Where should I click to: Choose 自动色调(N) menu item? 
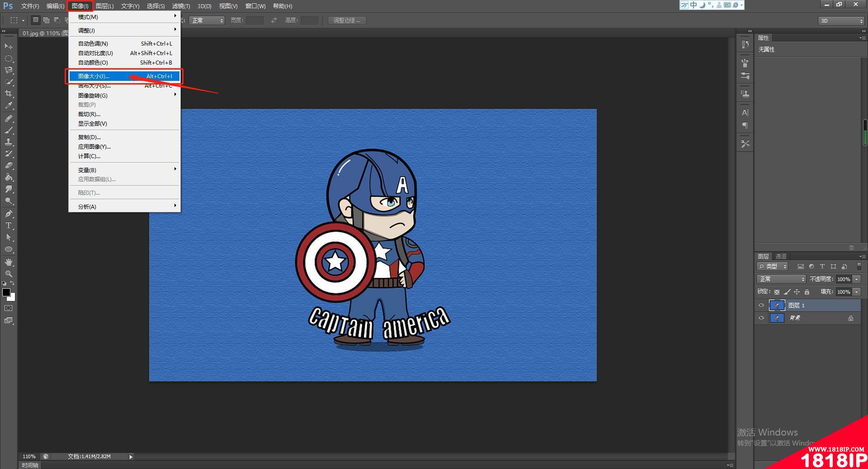[125, 44]
